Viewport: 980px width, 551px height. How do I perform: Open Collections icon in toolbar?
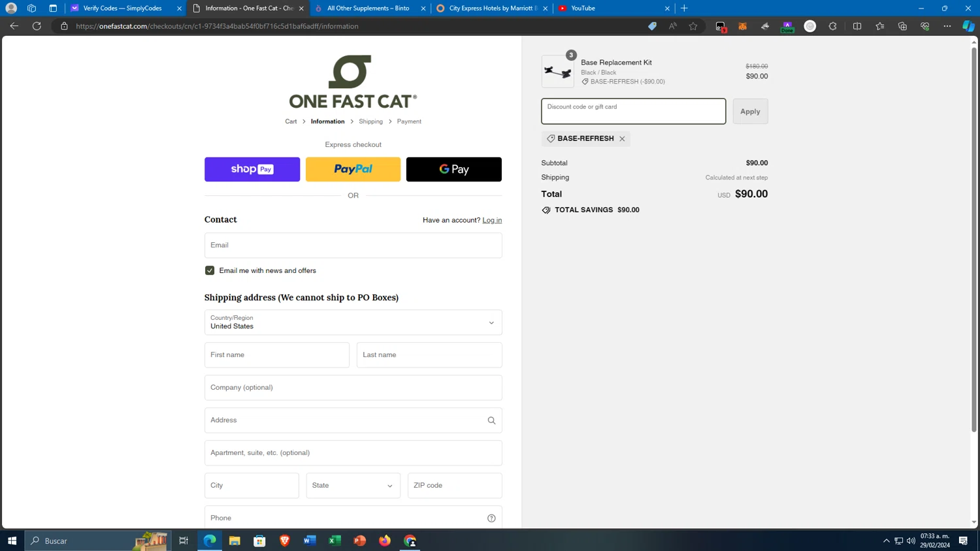click(x=902, y=26)
